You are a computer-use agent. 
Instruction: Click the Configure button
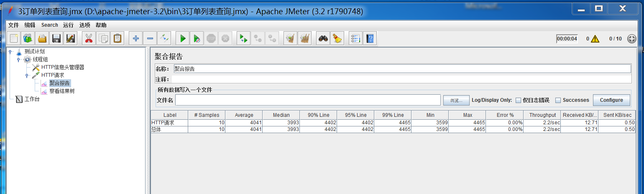611,100
